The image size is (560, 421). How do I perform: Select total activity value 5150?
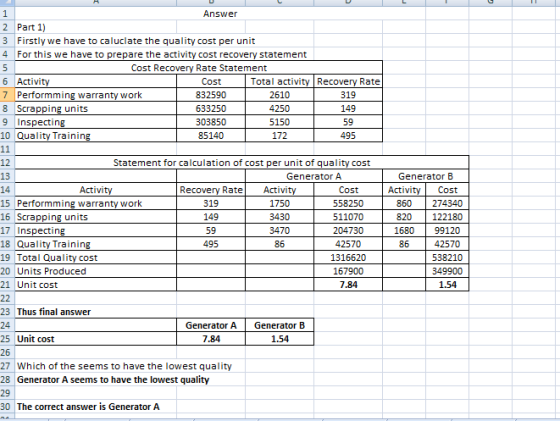[x=280, y=122]
